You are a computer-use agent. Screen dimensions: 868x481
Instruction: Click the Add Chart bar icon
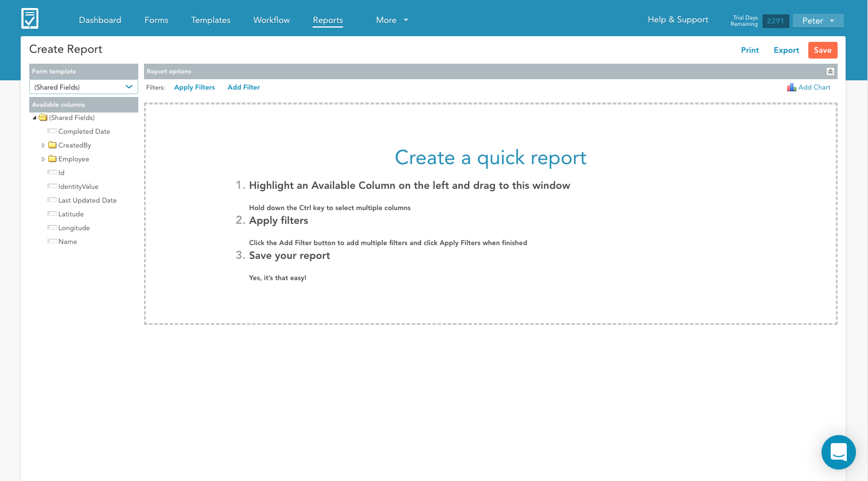[791, 87]
